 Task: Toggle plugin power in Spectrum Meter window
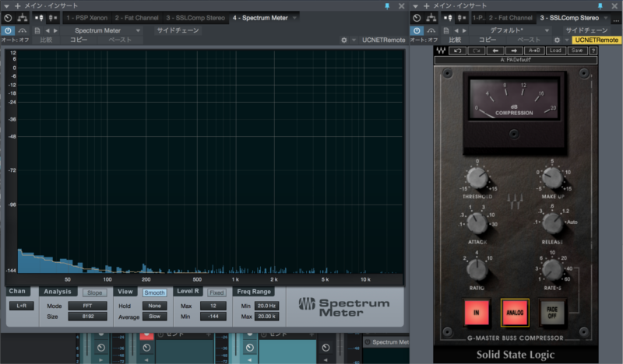[x=8, y=30]
